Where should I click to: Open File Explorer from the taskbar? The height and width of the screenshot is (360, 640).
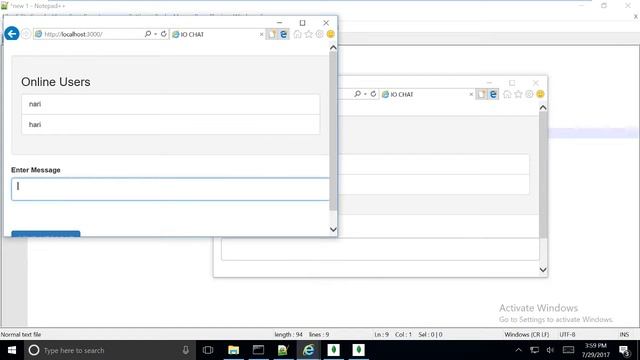[x=233, y=350]
